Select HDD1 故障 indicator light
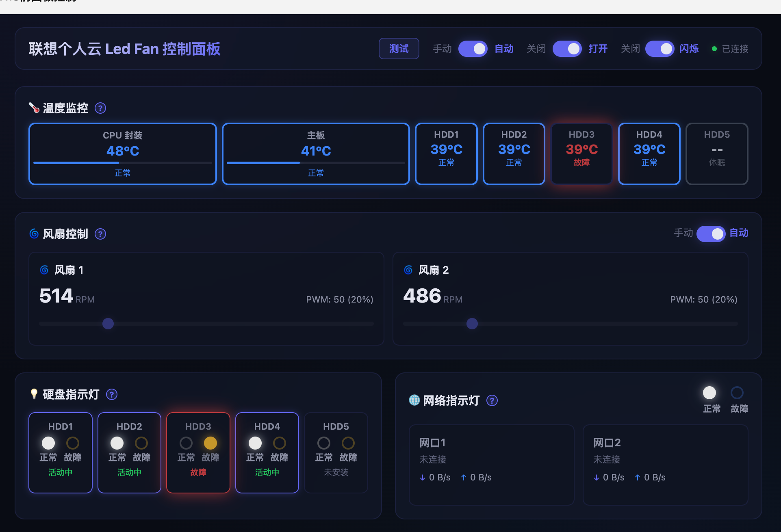Viewport: 781px width, 532px height. click(x=73, y=443)
